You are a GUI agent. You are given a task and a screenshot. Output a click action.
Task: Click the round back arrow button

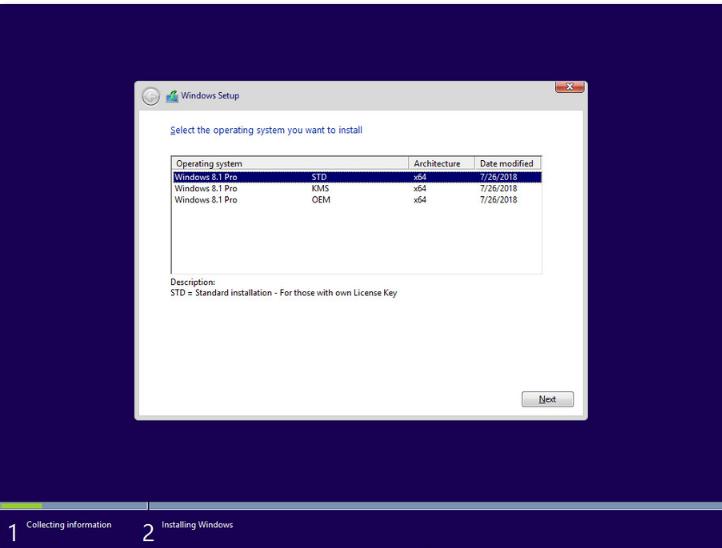coord(151,96)
